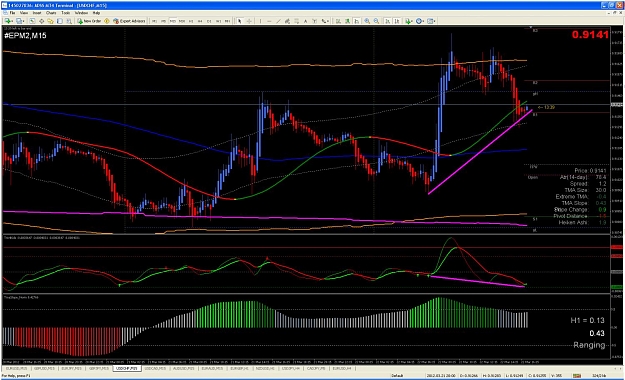Click the New Order button
Image resolution: width=625 pixels, height=380 pixels.
(x=89, y=21)
